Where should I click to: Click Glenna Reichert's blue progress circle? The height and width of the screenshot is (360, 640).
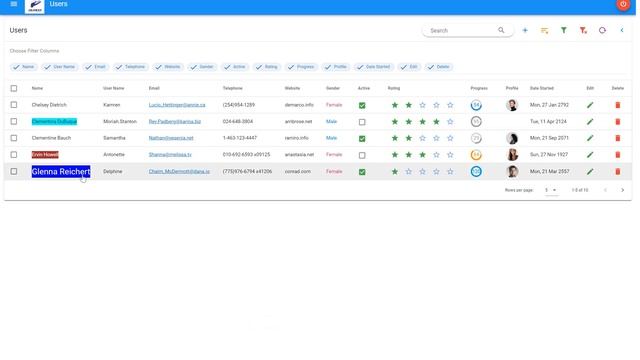pyautogui.click(x=476, y=172)
